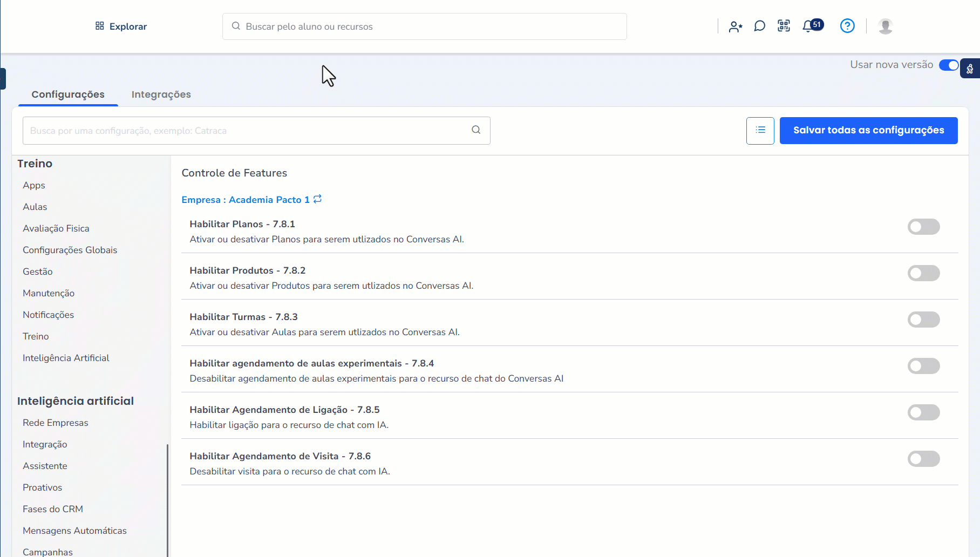This screenshot has width=980, height=557.
Task: Click the swap company icon next to Academia Pacto 1
Action: pyautogui.click(x=318, y=199)
